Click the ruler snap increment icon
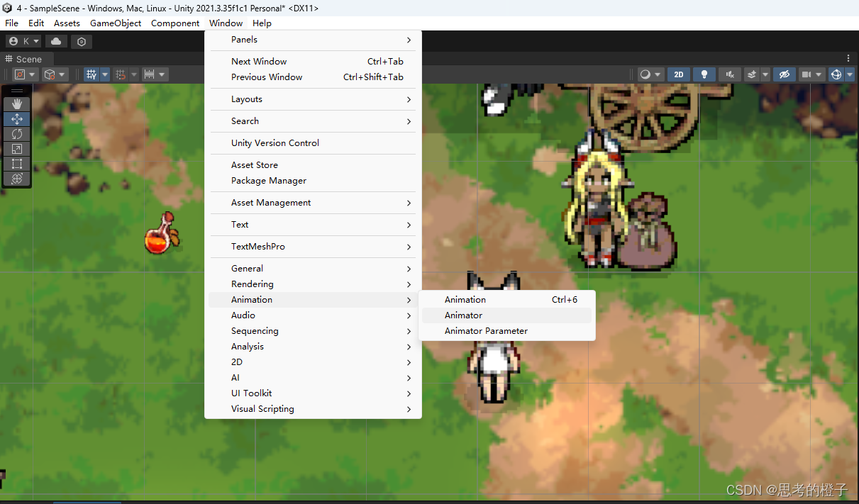The image size is (859, 504). 149,74
